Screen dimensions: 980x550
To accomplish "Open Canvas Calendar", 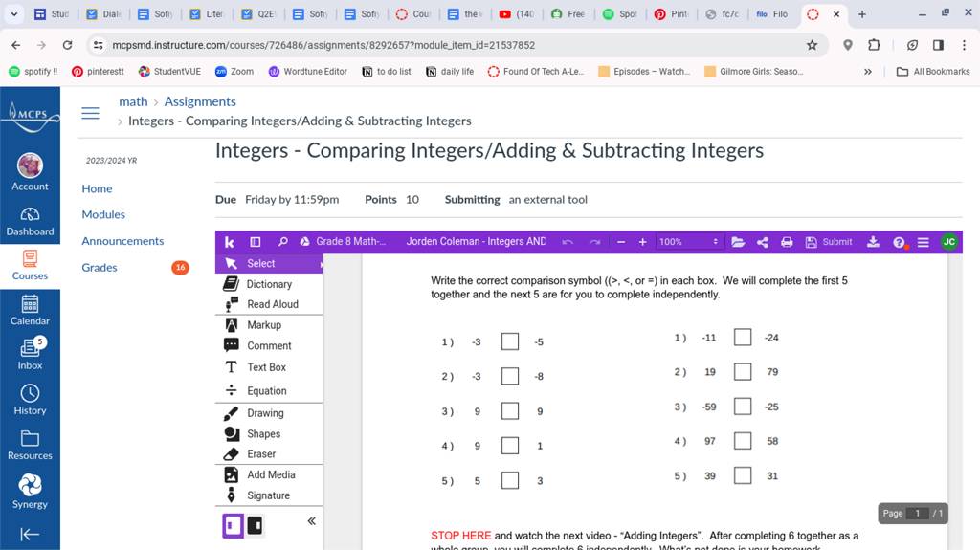I will click(30, 311).
